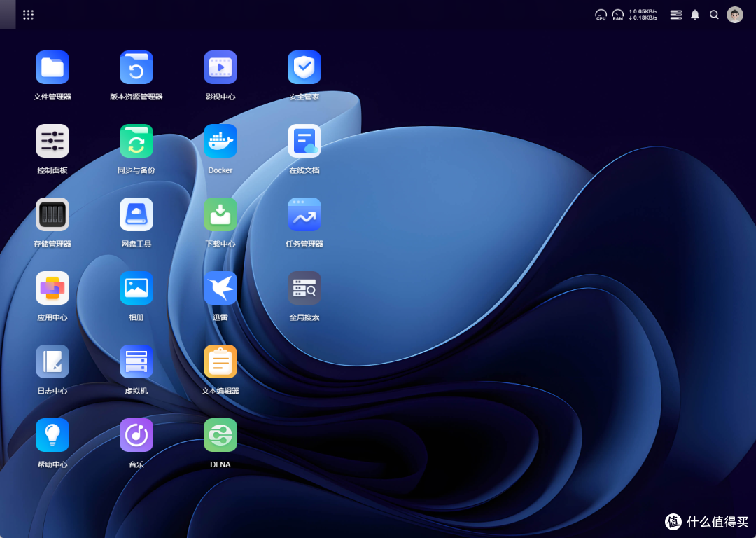756x538 pixels.
Task: Open the 应用中心 app center
Action: 52,288
